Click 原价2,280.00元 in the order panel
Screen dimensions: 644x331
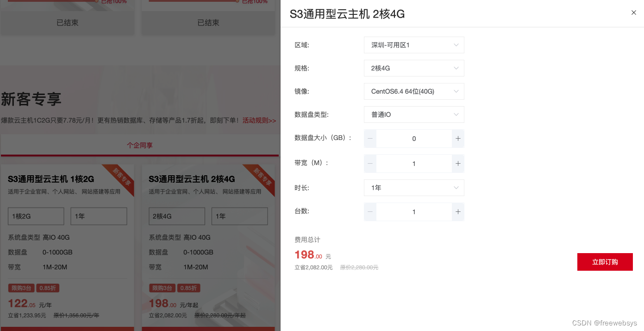pos(359,267)
